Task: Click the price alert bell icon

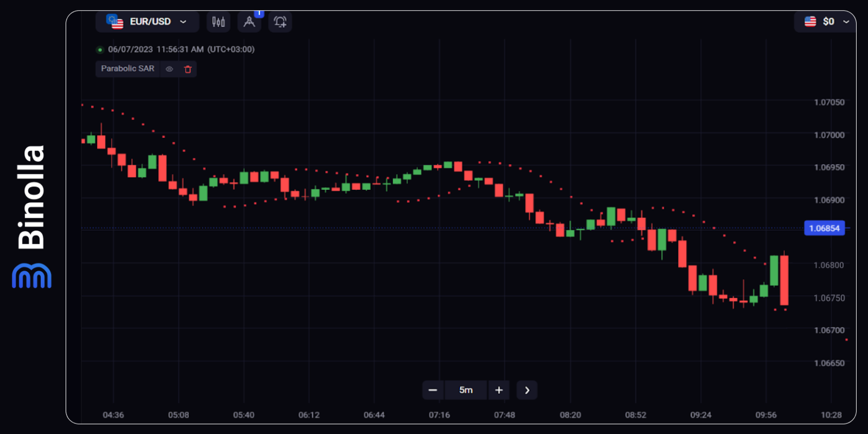Action: coord(280,22)
